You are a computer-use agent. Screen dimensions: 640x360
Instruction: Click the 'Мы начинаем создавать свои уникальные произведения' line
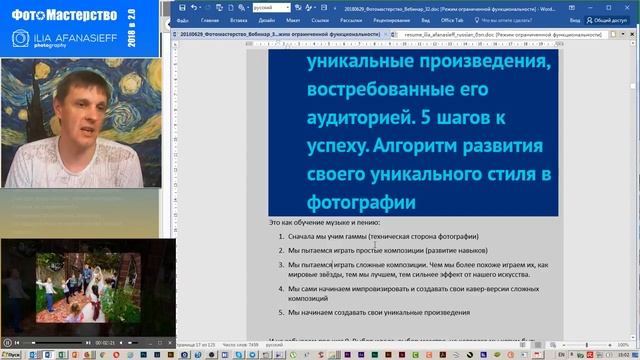pyautogui.click(x=379, y=312)
